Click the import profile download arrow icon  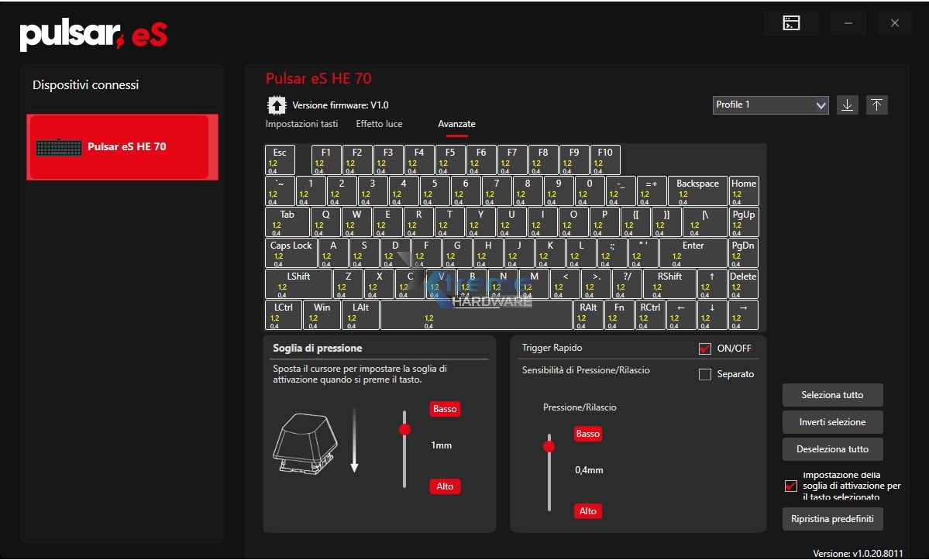pyautogui.click(x=848, y=105)
